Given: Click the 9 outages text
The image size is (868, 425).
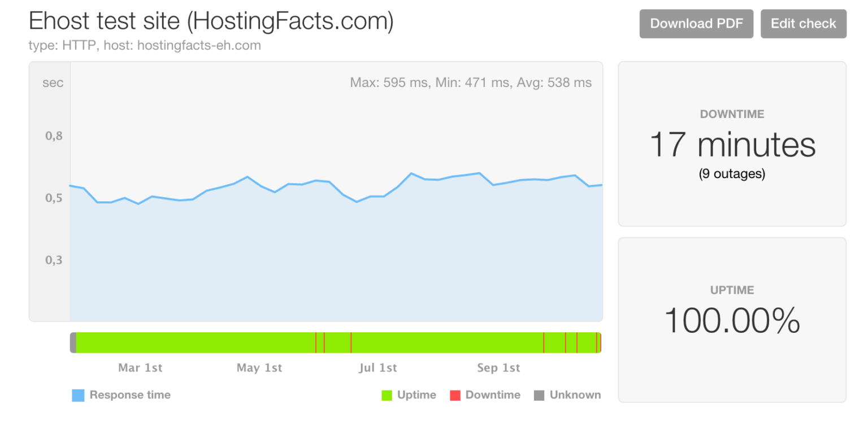Looking at the screenshot, I should [x=732, y=174].
